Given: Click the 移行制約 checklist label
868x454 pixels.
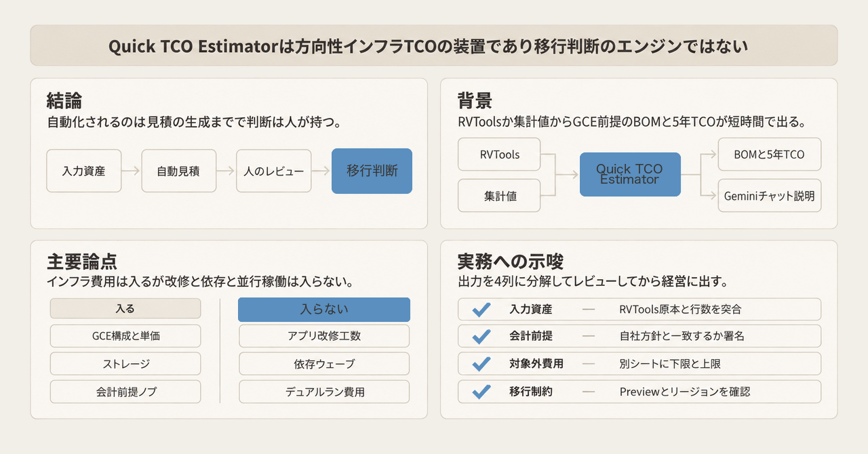Looking at the screenshot, I should [x=531, y=392].
